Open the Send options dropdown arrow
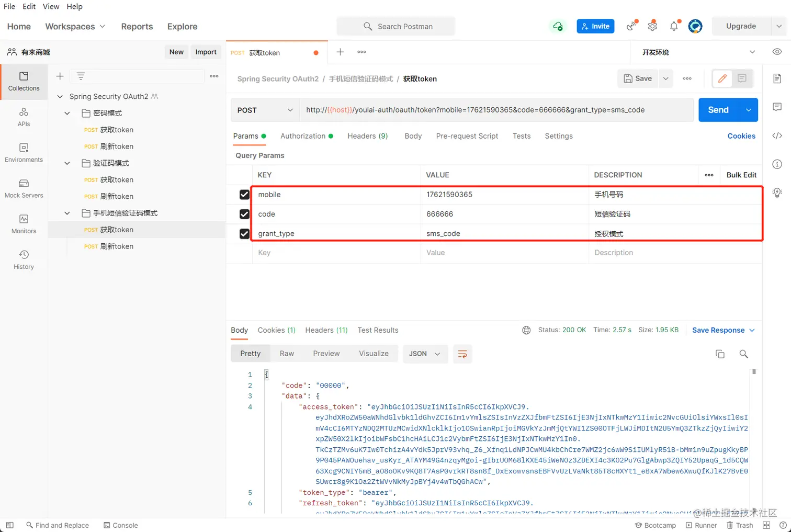791x532 pixels. coord(749,110)
